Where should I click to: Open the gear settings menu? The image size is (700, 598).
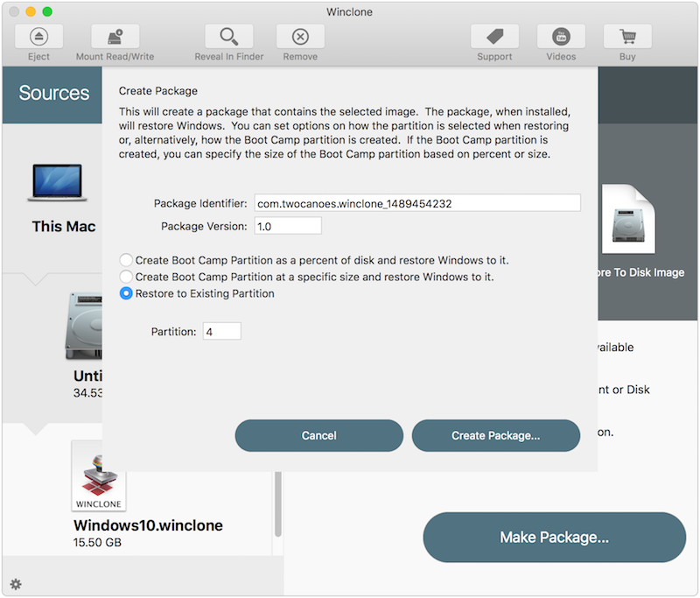(x=16, y=584)
